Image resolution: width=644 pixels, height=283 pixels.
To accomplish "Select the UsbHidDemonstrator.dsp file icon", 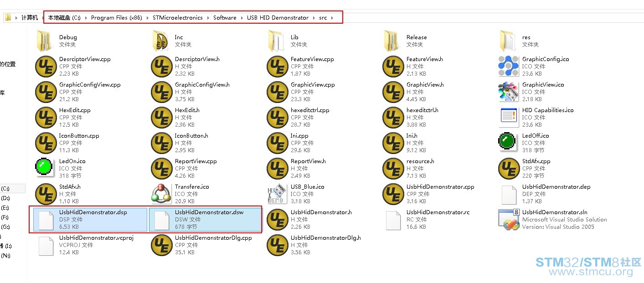I will 46,220.
